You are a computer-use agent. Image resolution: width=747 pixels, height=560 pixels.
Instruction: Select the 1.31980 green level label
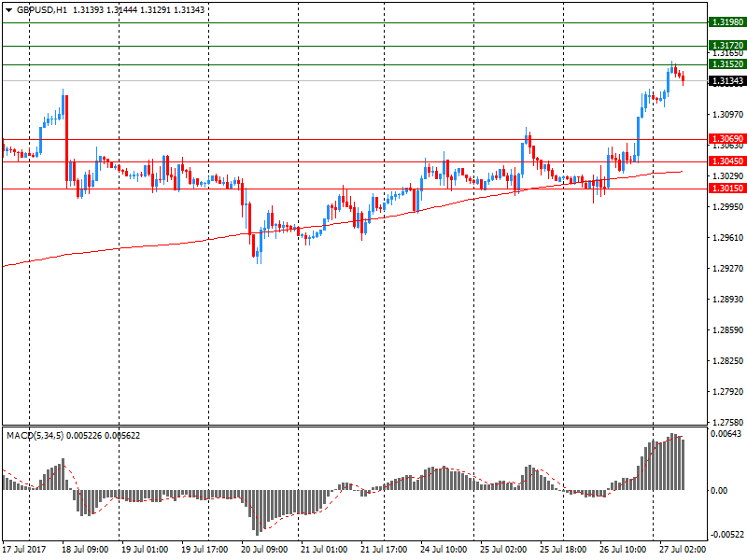(x=727, y=22)
